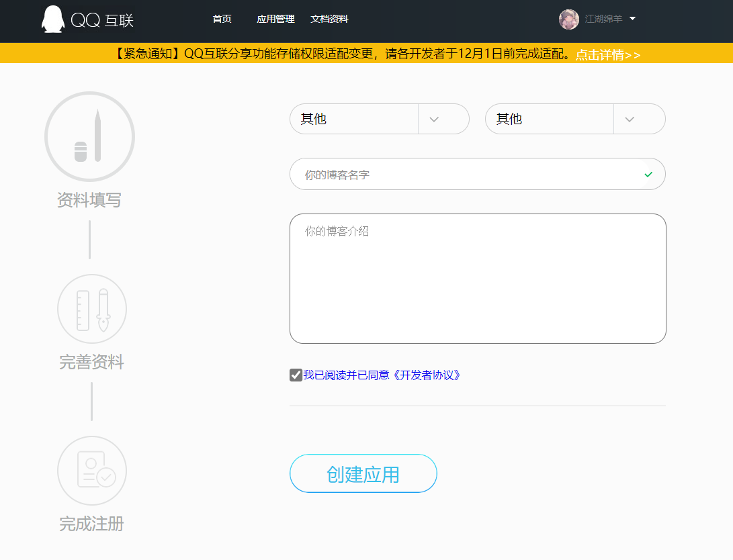
Task: Expand the first 其他 category dropdown
Action: (434, 120)
